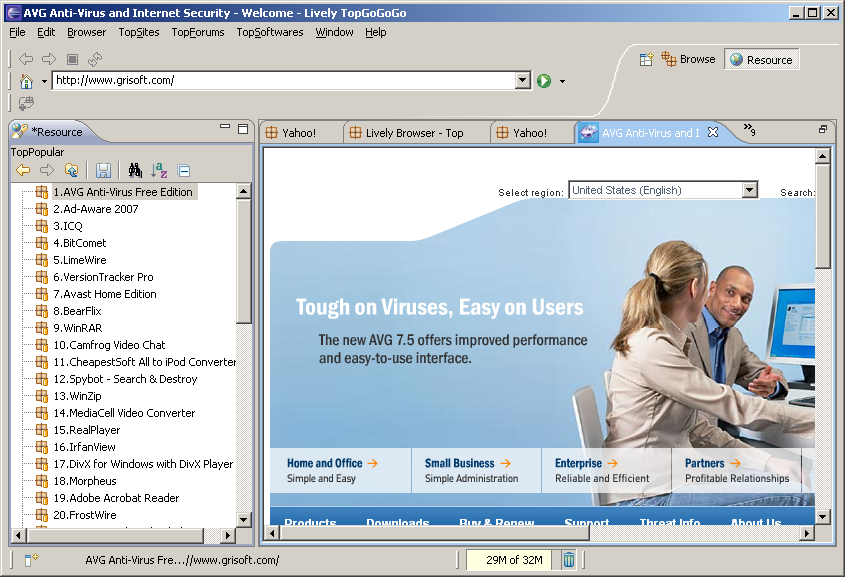Select 19.Adobe Acrobat Reader entry
845x577 pixels.
pyautogui.click(x=116, y=498)
